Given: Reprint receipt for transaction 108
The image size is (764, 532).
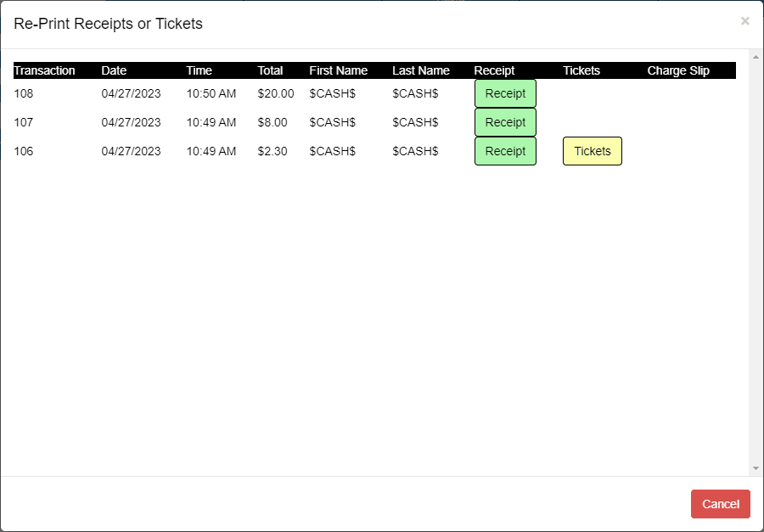Looking at the screenshot, I should [505, 93].
